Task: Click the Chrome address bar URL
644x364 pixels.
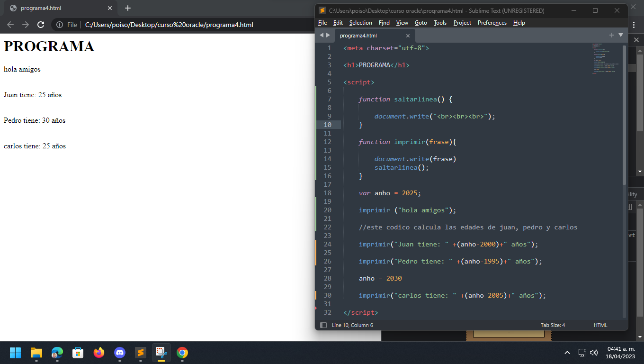Action: [169, 25]
